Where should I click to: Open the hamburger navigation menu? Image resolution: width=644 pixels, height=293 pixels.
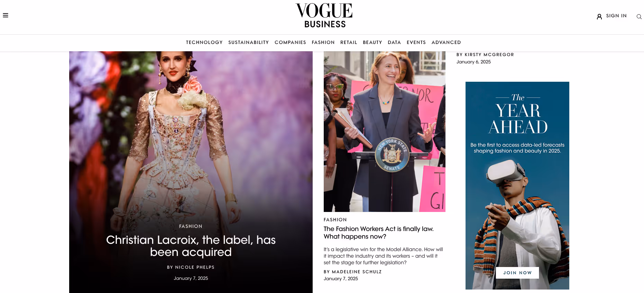click(6, 15)
